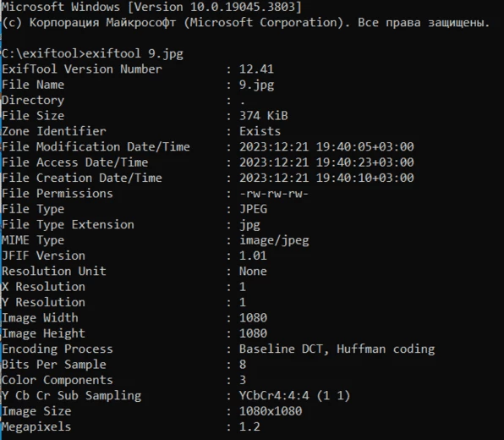Click the Resolution Unit value None
Image resolution: width=504 pixels, height=440 pixels.
coord(253,271)
